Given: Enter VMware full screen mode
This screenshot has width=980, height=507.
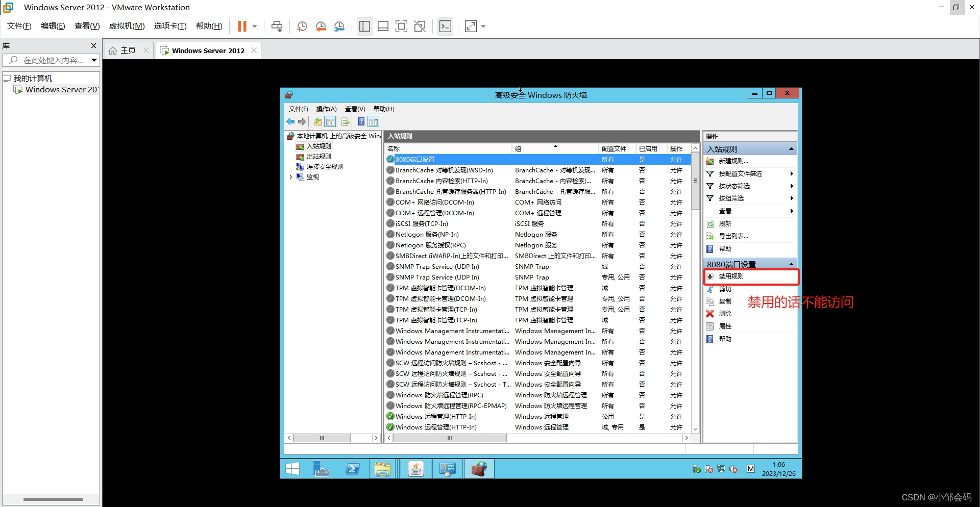Looking at the screenshot, I should 401,27.
